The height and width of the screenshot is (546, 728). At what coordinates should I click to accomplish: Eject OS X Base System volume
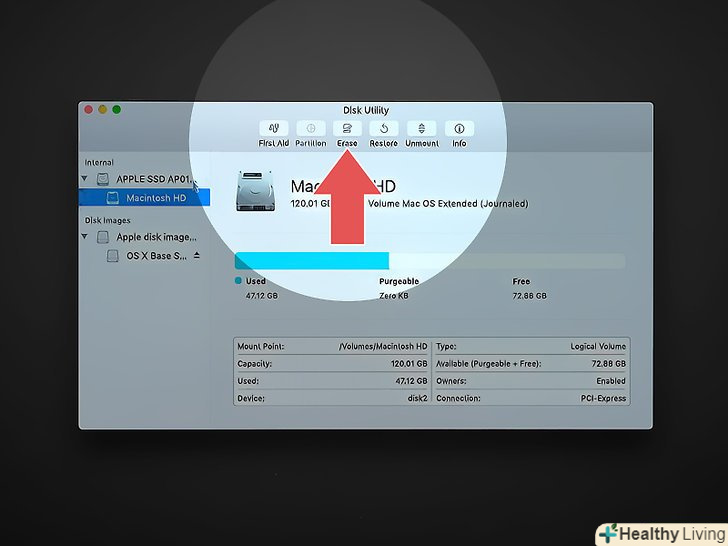(197, 255)
